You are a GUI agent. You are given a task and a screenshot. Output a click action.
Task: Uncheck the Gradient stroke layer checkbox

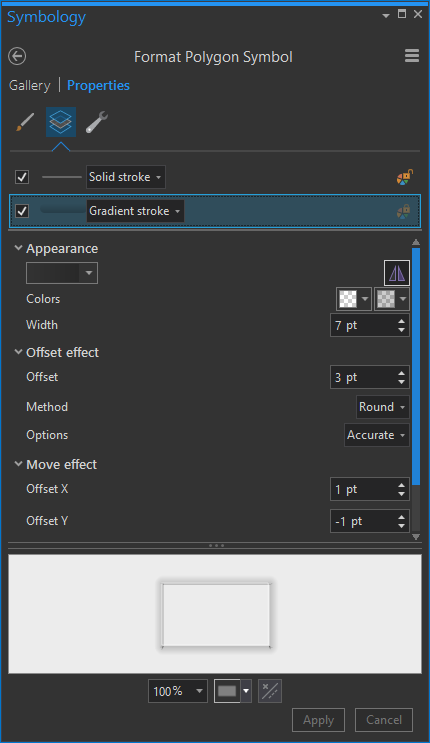coord(22,211)
